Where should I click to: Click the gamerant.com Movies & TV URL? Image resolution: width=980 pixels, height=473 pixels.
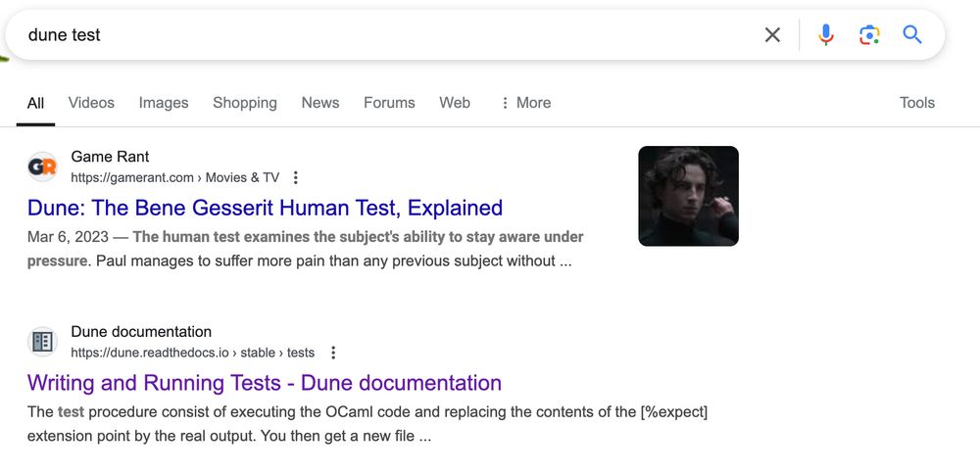(x=175, y=178)
